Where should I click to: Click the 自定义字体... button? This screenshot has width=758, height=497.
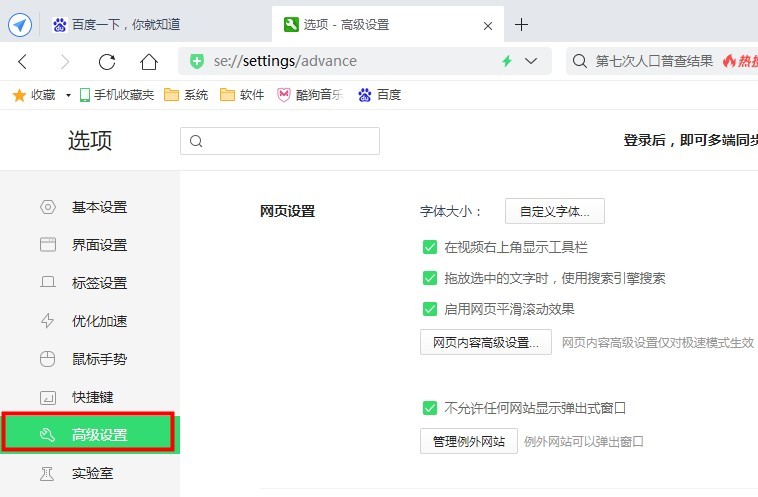point(554,211)
